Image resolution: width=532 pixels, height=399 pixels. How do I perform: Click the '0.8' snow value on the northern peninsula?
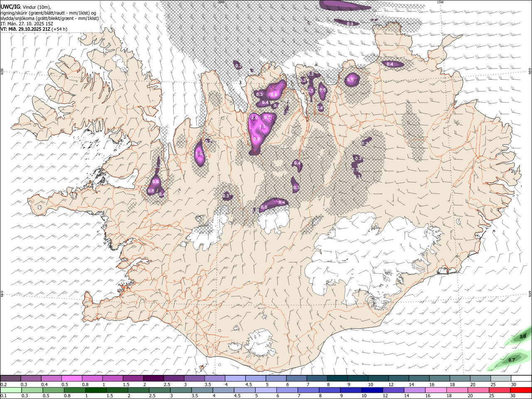pyautogui.click(x=273, y=94)
